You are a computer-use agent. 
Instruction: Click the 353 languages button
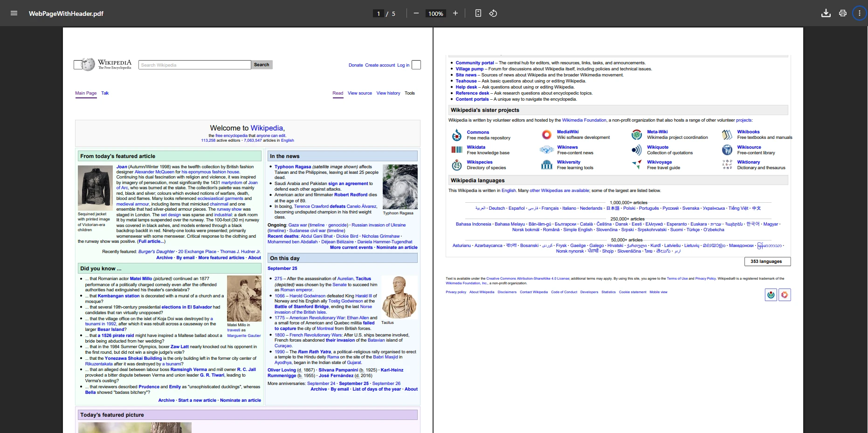pyautogui.click(x=767, y=261)
